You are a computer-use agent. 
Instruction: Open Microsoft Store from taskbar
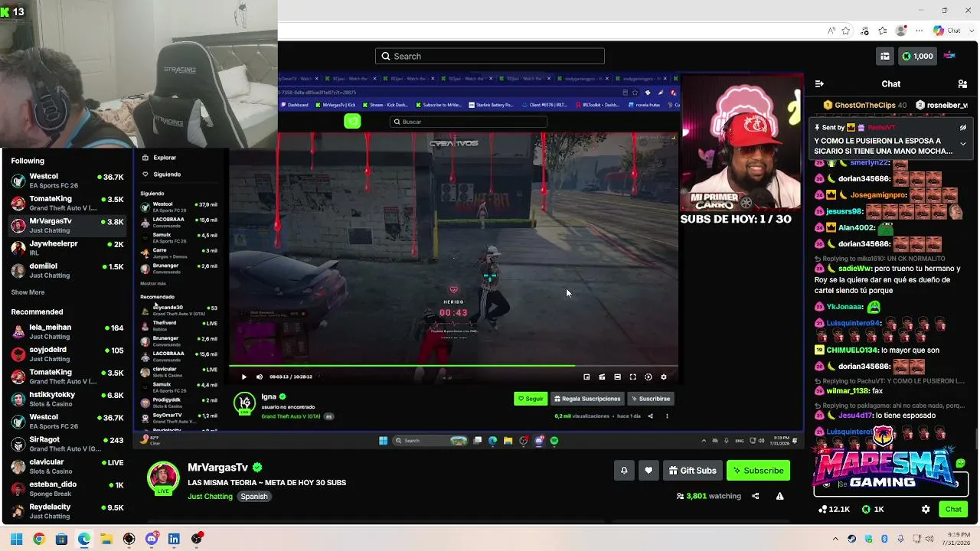(61, 539)
